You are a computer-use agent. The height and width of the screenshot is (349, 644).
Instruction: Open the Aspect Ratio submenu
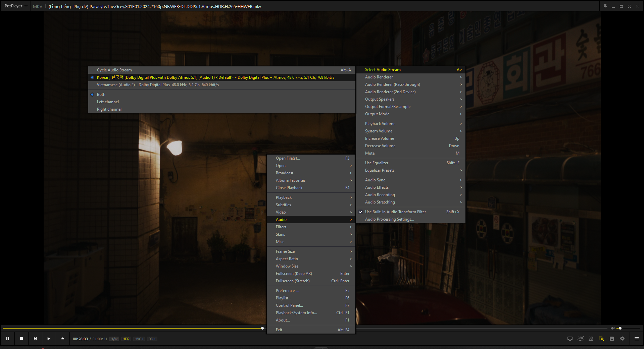tap(311, 259)
